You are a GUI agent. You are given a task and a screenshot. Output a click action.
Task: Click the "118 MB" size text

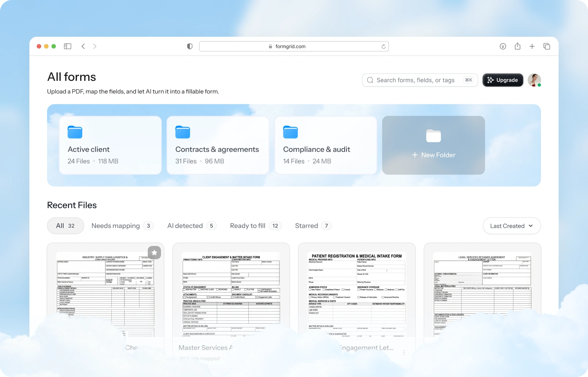pyautogui.click(x=108, y=161)
